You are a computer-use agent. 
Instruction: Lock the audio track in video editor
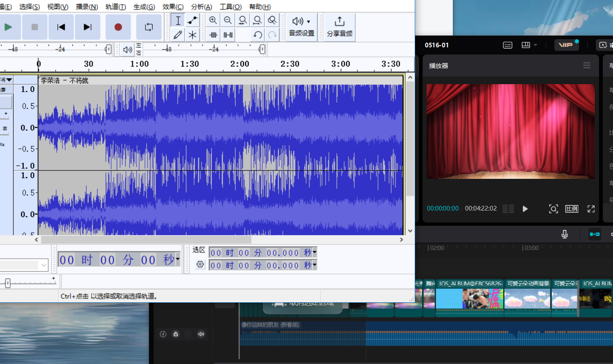coord(176,334)
